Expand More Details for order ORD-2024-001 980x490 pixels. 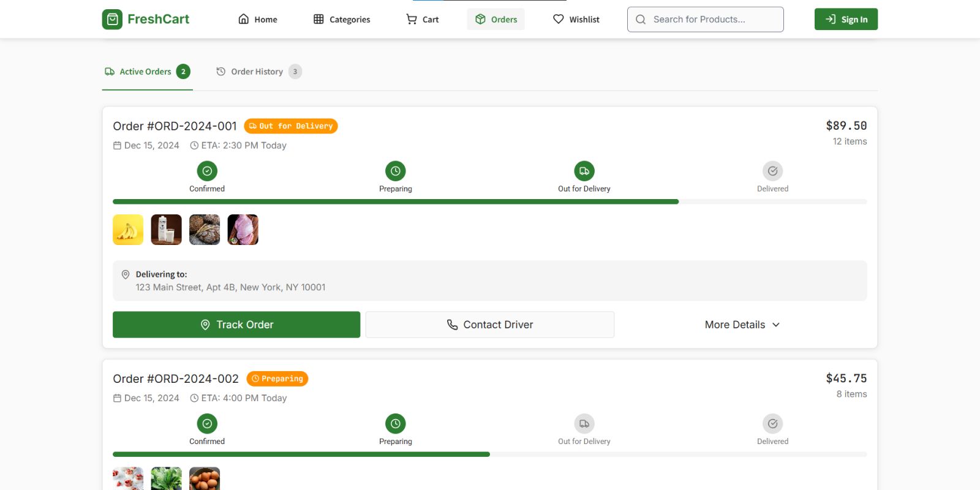click(742, 325)
